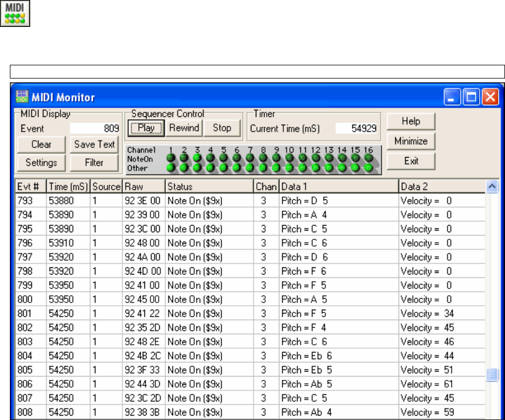505x420 pixels.
Task: Click the event list scrollbar thumb
Action: pos(492,374)
